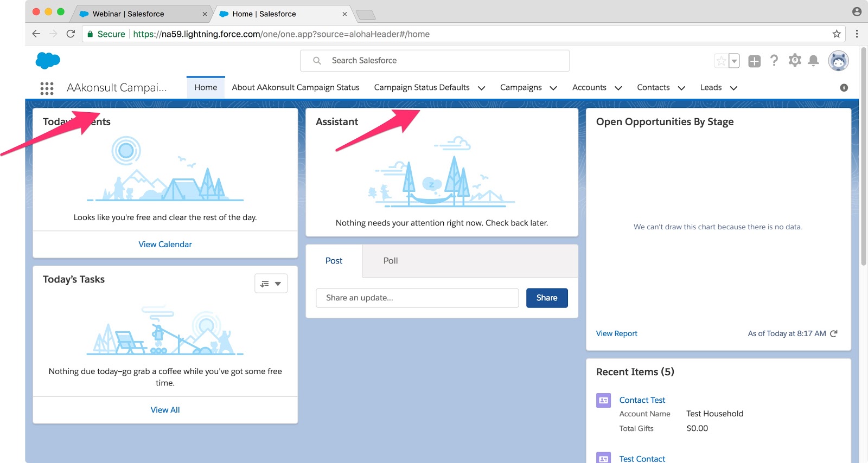
Task: Click the Search Salesforce field
Action: point(435,61)
